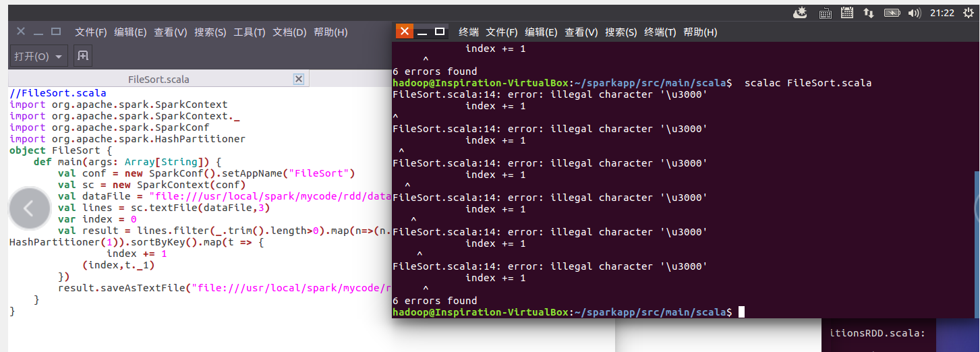Click the itionsRDD.scala: text in background window

[877, 332]
